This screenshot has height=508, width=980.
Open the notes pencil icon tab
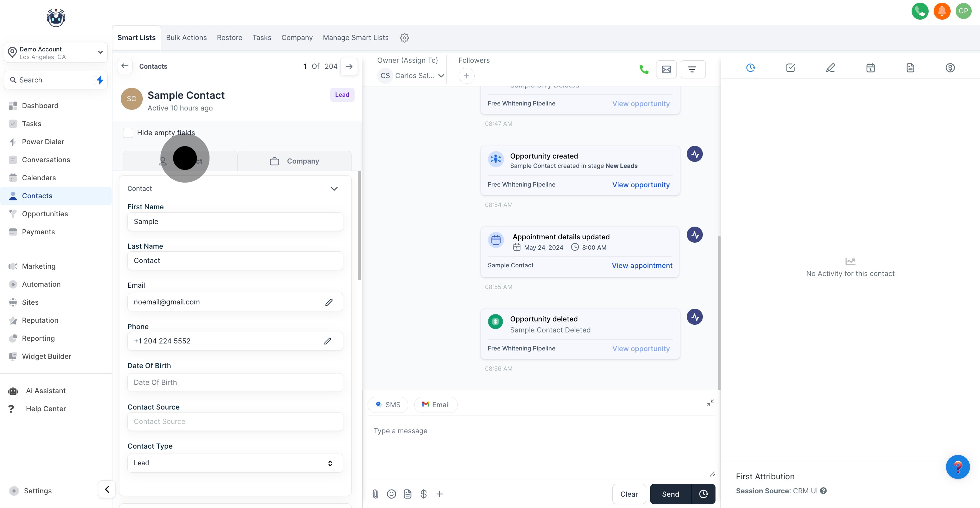click(830, 68)
